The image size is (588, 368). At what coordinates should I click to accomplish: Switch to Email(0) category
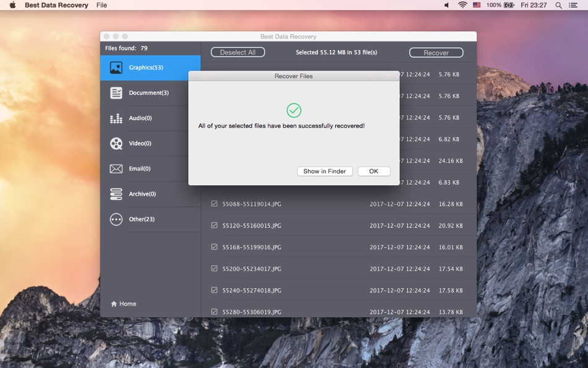tap(150, 169)
